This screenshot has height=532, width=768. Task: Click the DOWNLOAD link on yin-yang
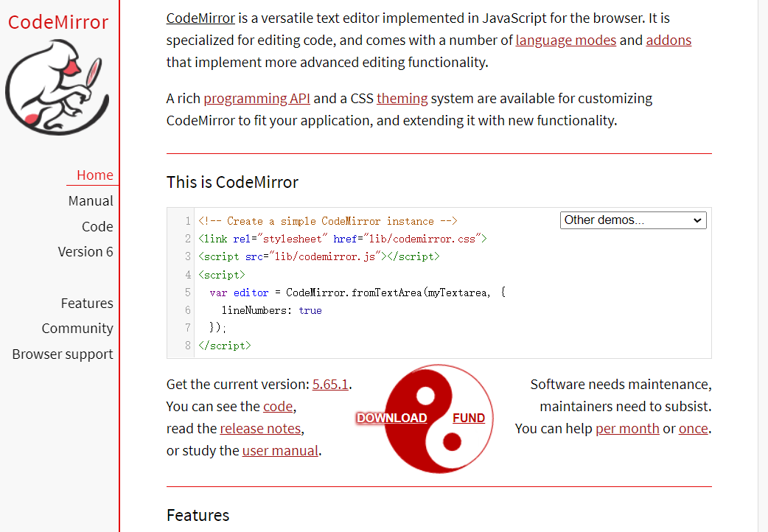(x=392, y=418)
